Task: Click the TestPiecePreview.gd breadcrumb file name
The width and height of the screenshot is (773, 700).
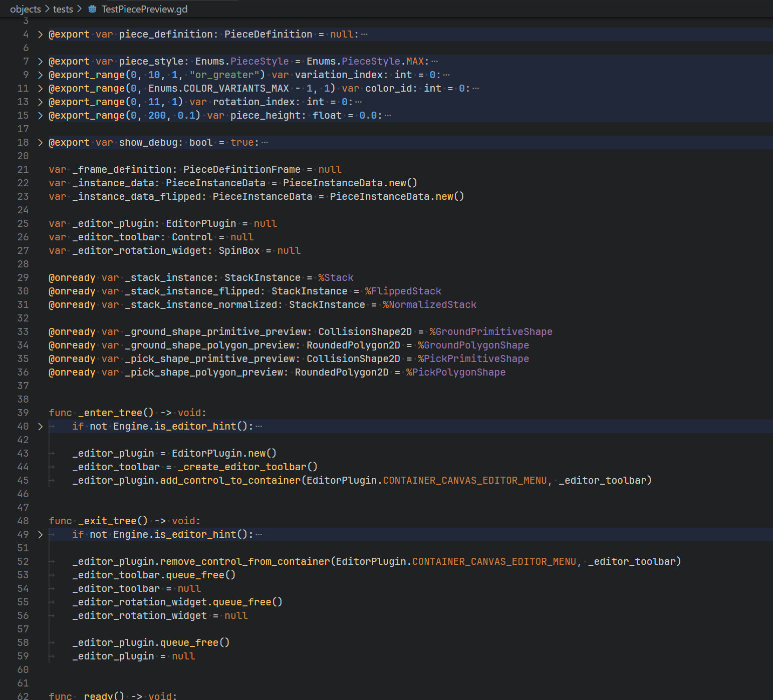Action: pyautogui.click(x=145, y=9)
